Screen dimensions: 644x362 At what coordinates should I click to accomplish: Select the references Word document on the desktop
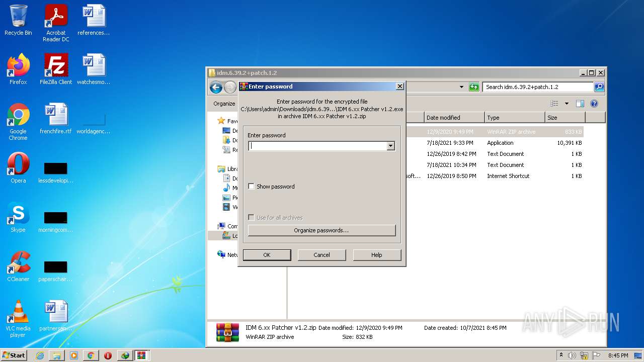click(94, 21)
